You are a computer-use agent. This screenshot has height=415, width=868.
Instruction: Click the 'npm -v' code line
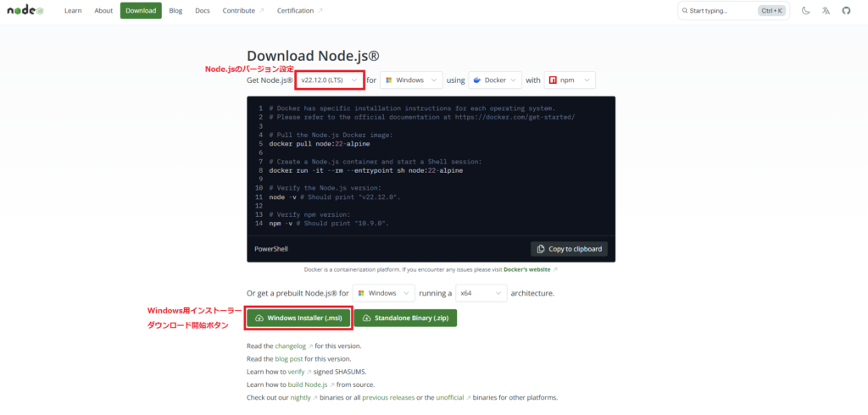(329, 224)
